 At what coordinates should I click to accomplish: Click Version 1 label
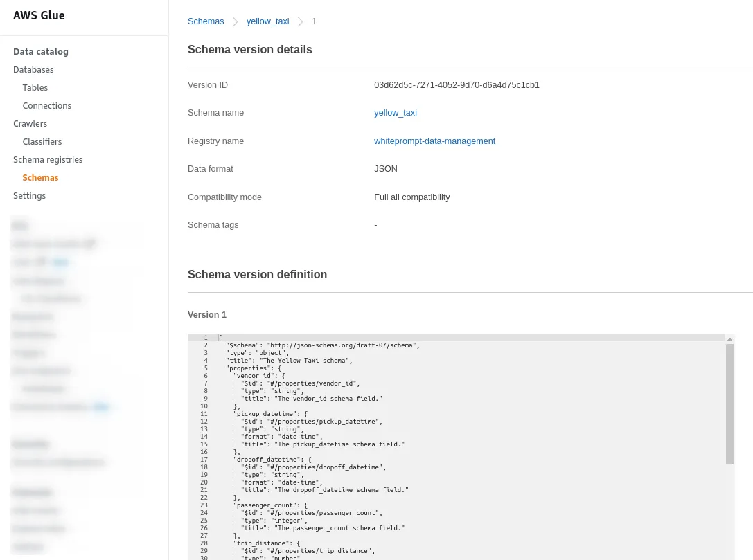[x=207, y=315]
